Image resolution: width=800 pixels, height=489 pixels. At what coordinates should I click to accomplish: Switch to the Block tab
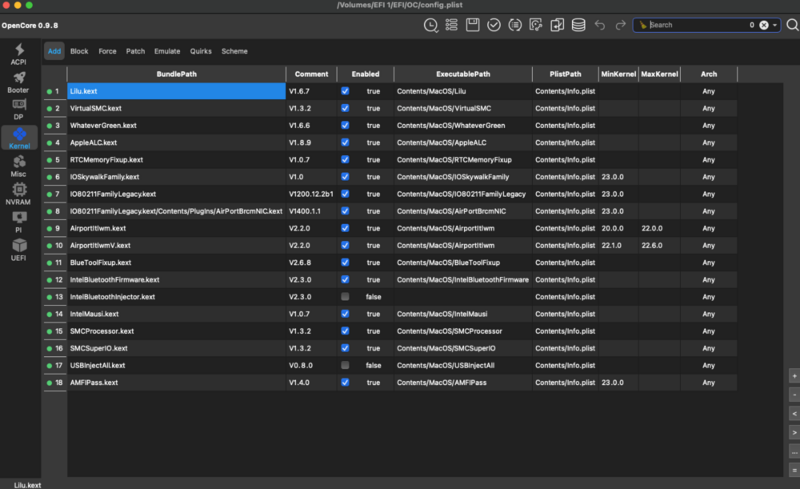[x=79, y=51]
